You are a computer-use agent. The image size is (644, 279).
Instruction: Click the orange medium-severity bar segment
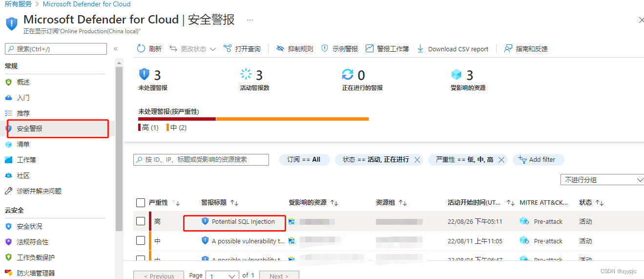[x=292, y=119]
